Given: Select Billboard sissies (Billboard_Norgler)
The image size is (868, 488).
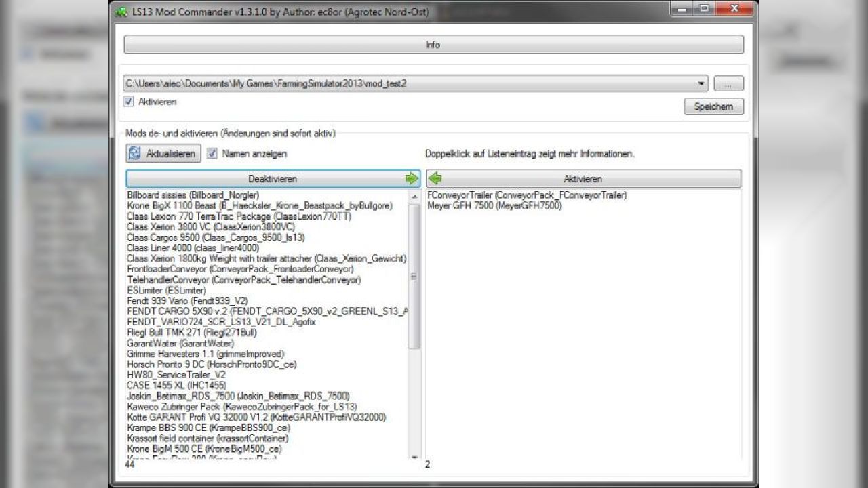Looking at the screenshot, I should [x=193, y=195].
